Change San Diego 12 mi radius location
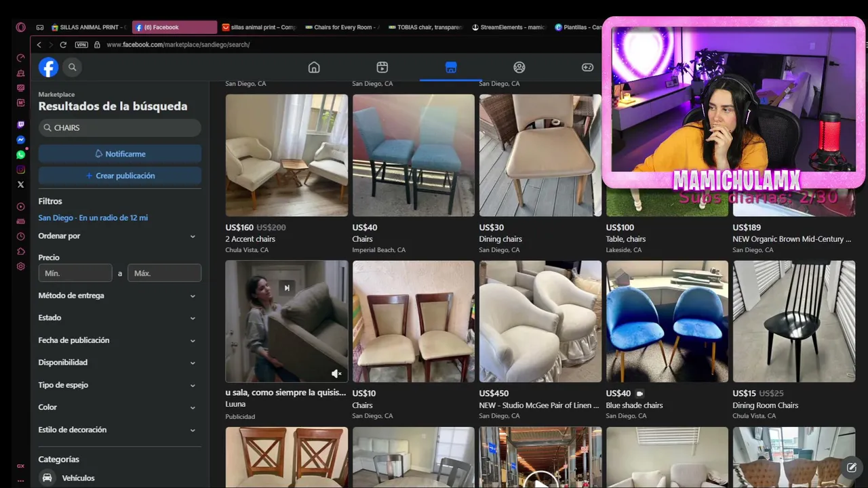 (x=93, y=218)
